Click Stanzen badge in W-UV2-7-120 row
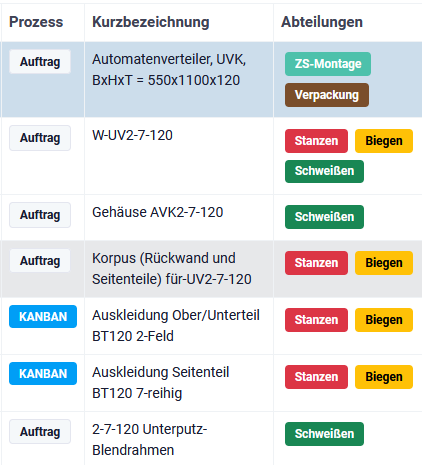Image resolution: width=422 pixels, height=465 pixels. tap(316, 141)
